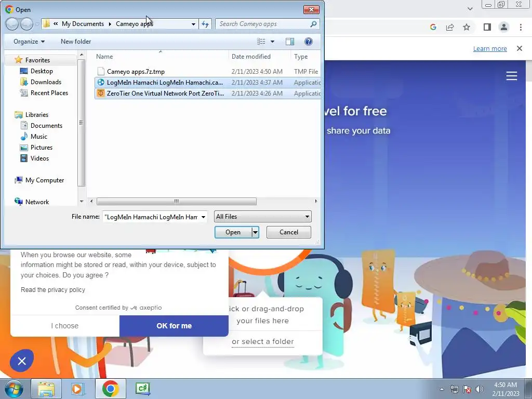Screen dimensions: 532x399
Task: Click the Chrome taskbar icon
Action: click(x=110, y=389)
